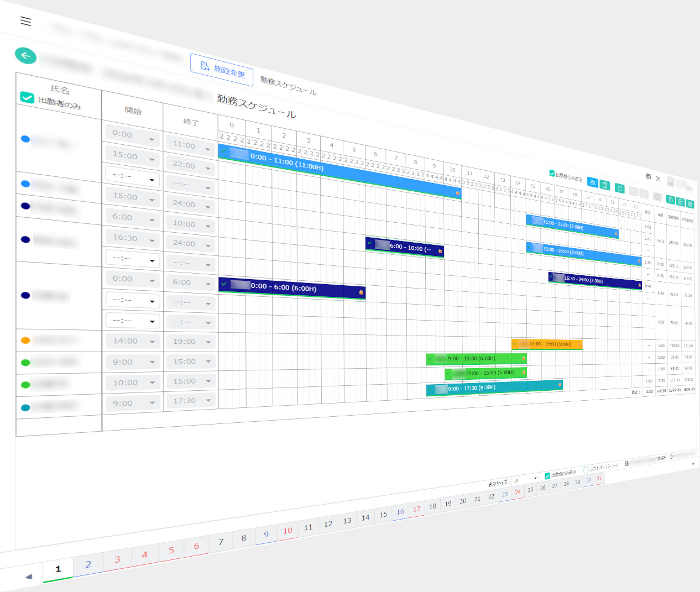
Task: Toggle 出勤者のみ checkbox under 氏名 header
Action: click(x=27, y=97)
